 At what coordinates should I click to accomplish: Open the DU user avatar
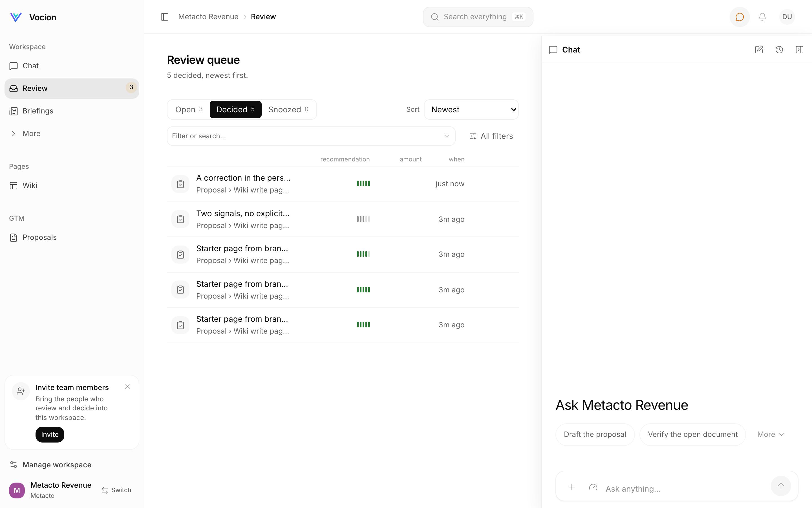pyautogui.click(x=787, y=17)
